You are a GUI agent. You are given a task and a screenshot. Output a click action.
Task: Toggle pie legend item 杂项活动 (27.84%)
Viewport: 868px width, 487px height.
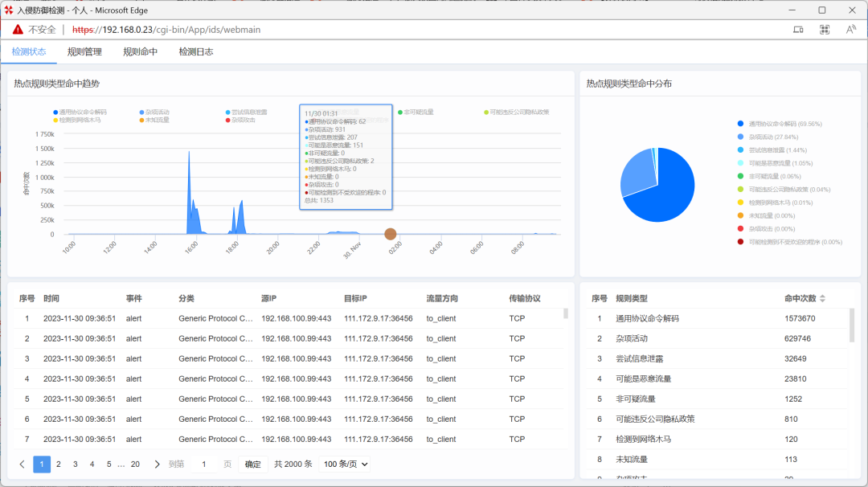click(x=768, y=137)
